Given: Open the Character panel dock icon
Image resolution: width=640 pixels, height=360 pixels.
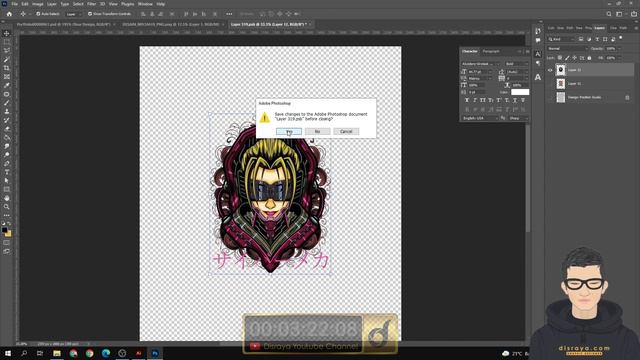Looking at the screenshot, I should [x=538, y=54].
